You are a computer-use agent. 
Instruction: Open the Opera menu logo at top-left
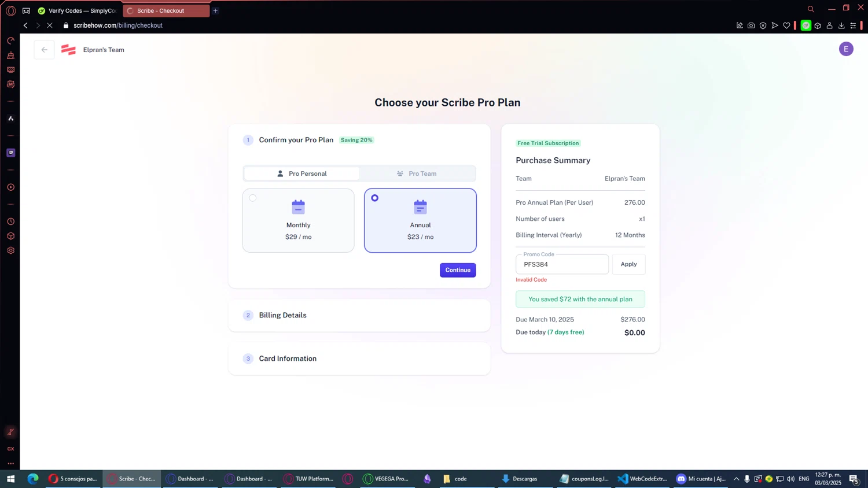click(x=10, y=10)
